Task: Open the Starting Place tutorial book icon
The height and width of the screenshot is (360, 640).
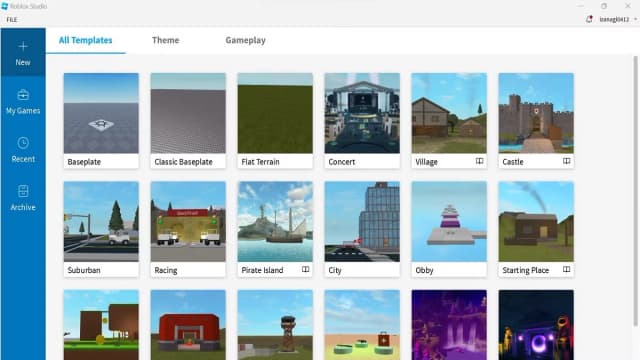Action: point(567,269)
